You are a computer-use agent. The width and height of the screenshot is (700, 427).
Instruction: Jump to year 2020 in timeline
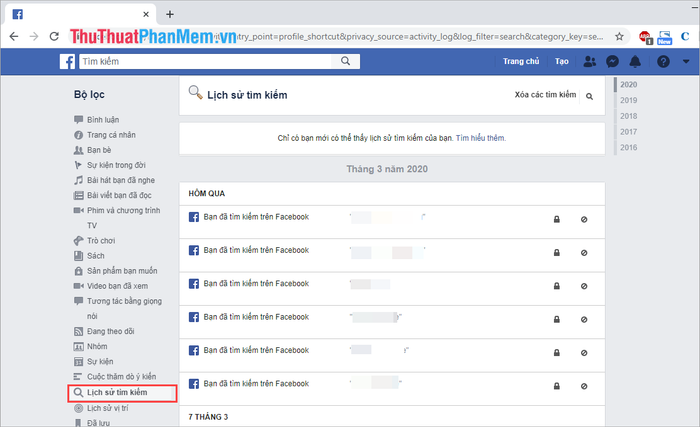click(629, 84)
